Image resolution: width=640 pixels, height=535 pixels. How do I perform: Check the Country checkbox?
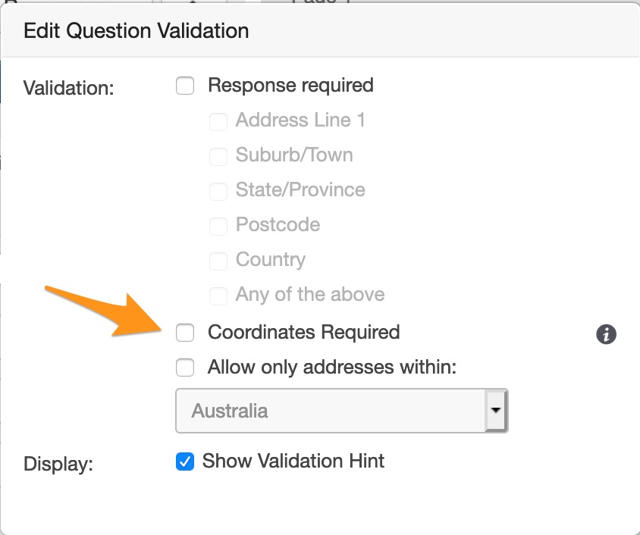(x=217, y=261)
